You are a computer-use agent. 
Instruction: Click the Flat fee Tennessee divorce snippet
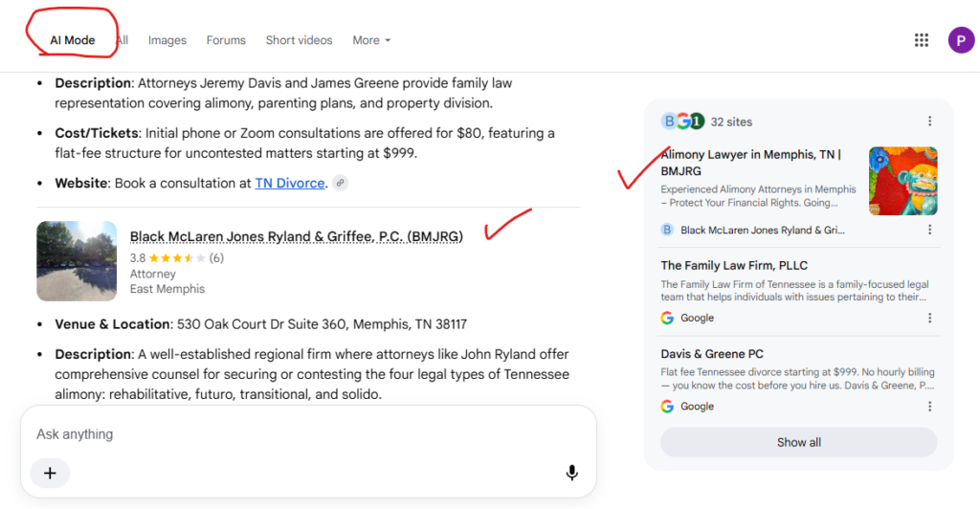coord(797,379)
